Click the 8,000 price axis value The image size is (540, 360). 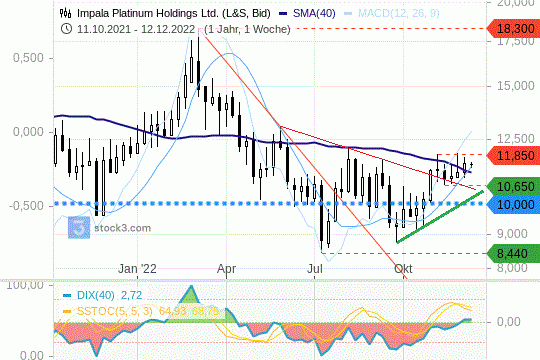(512, 268)
